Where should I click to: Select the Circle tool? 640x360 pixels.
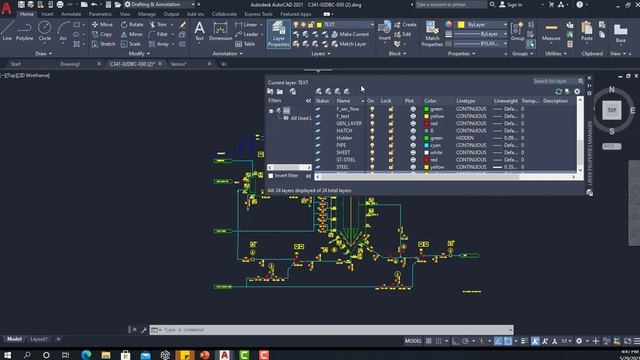click(x=44, y=31)
